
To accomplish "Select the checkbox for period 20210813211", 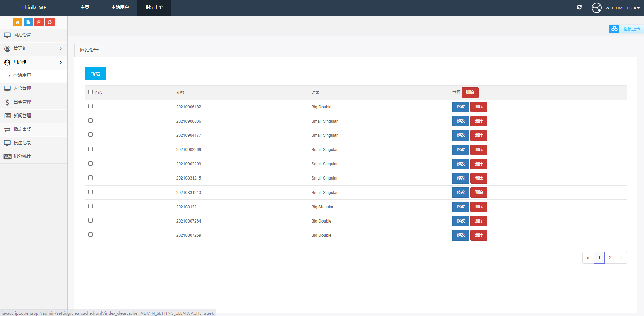I will [90, 206].
